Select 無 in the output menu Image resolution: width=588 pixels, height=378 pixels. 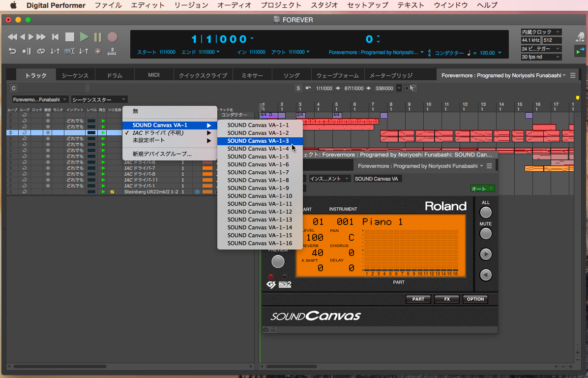coord(170,111)
